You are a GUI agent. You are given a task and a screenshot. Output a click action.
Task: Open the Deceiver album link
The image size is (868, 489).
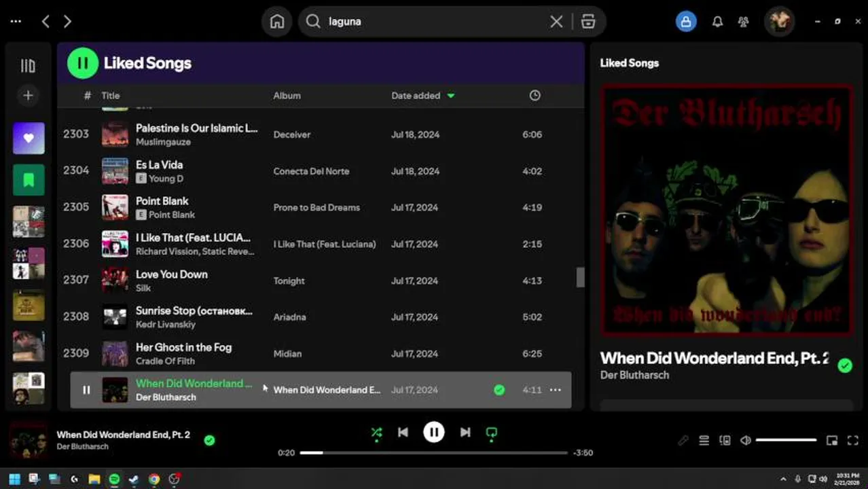(x=292, y=134)
